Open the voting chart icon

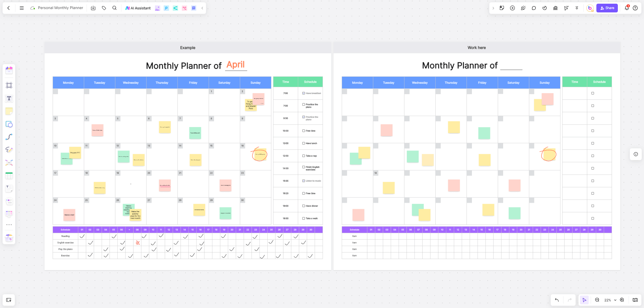click(555, 8)
